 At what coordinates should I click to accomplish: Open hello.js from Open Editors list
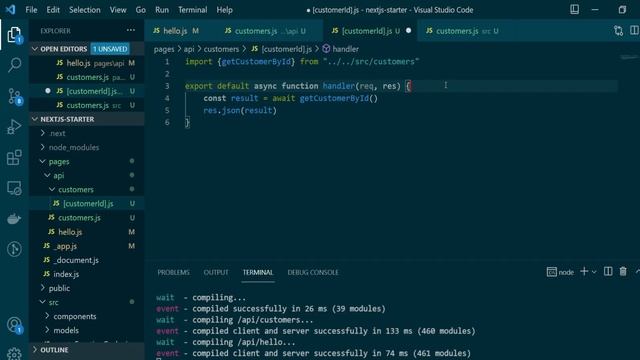(x=88, y=63)
